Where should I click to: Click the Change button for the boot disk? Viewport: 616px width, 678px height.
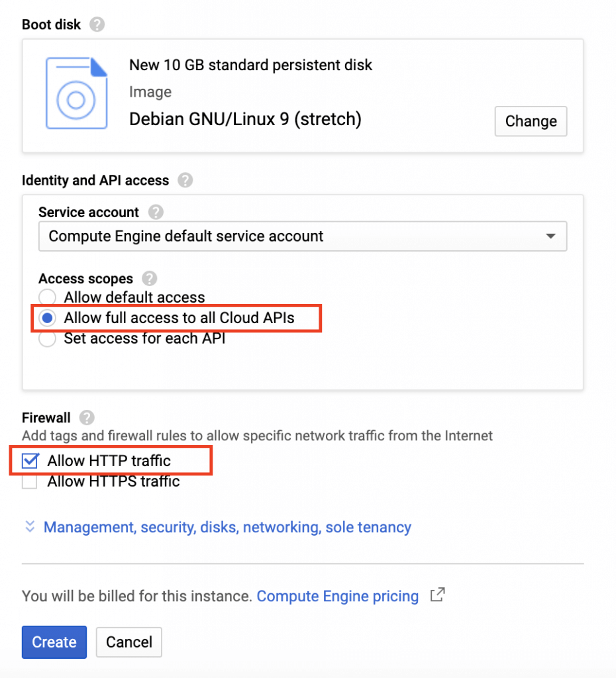pos(531,121)
